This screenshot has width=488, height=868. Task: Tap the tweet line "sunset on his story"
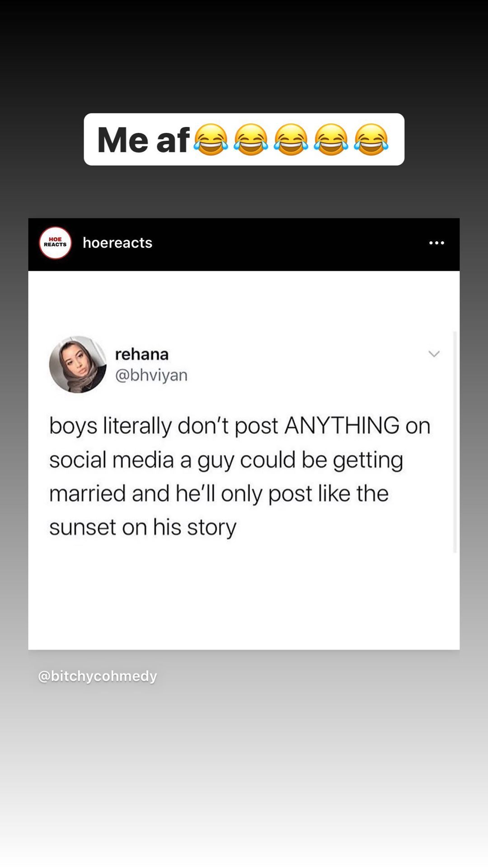click(x=143, y=527)
